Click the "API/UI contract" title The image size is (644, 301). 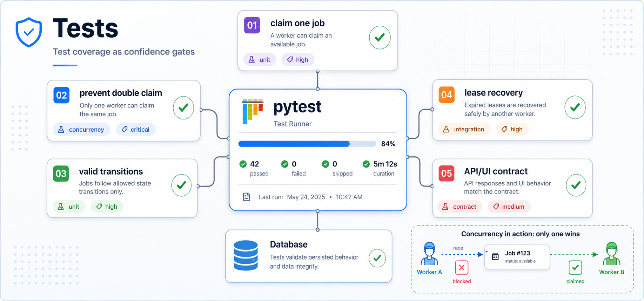(496, 171)
